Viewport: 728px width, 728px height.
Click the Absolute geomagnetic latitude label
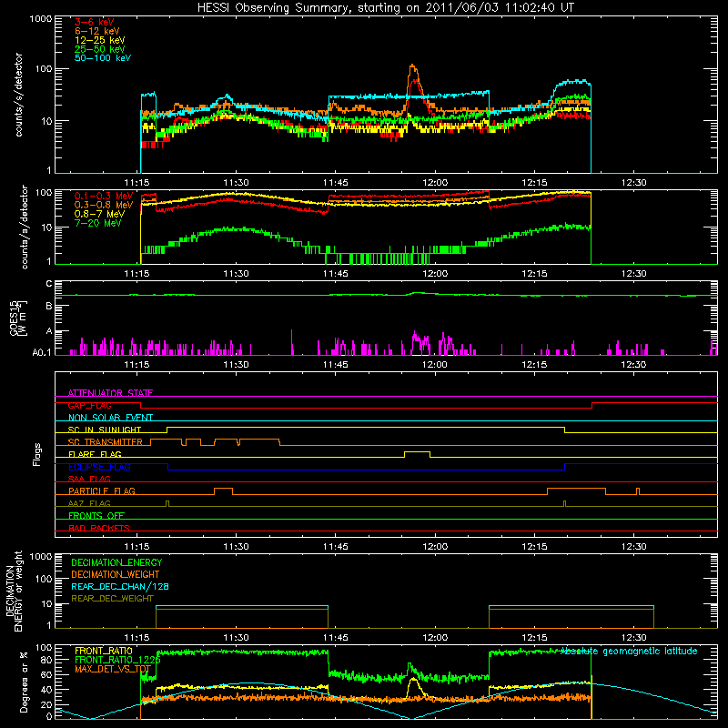[x=629, y=651]
